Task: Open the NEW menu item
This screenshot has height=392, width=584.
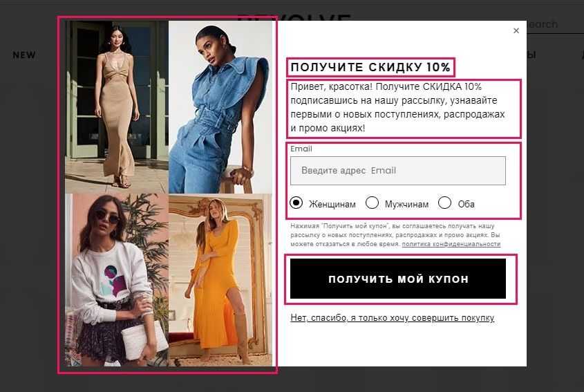Action: click(x=24, y=55)
